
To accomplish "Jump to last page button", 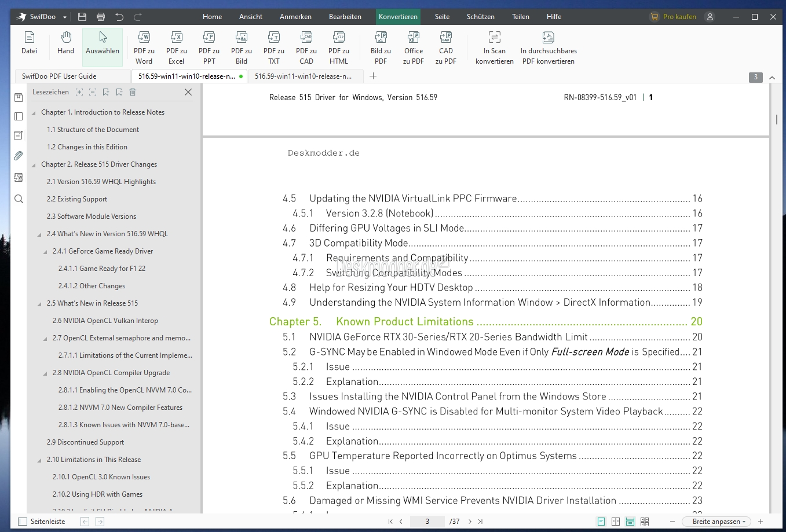I will coord(480,522).
